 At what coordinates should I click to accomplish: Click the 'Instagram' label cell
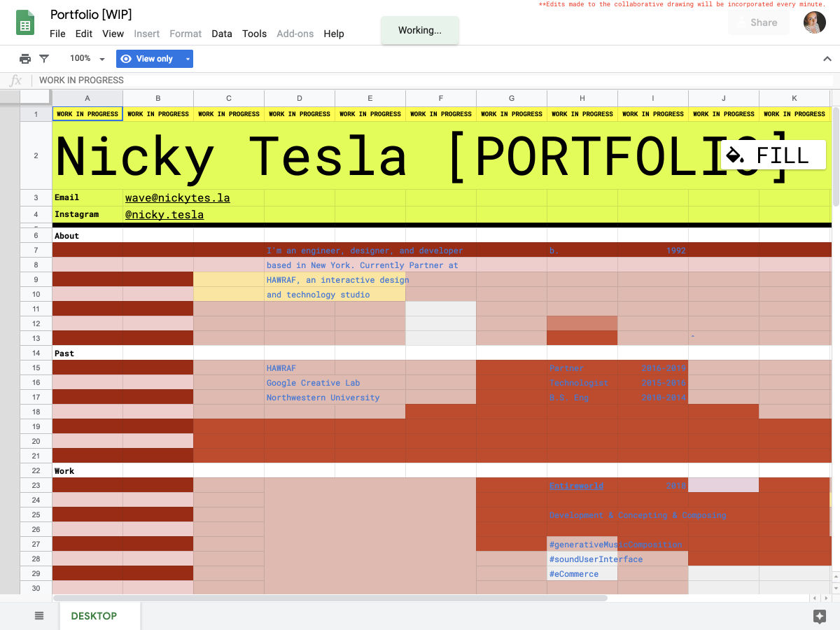(x=87, y=214)
